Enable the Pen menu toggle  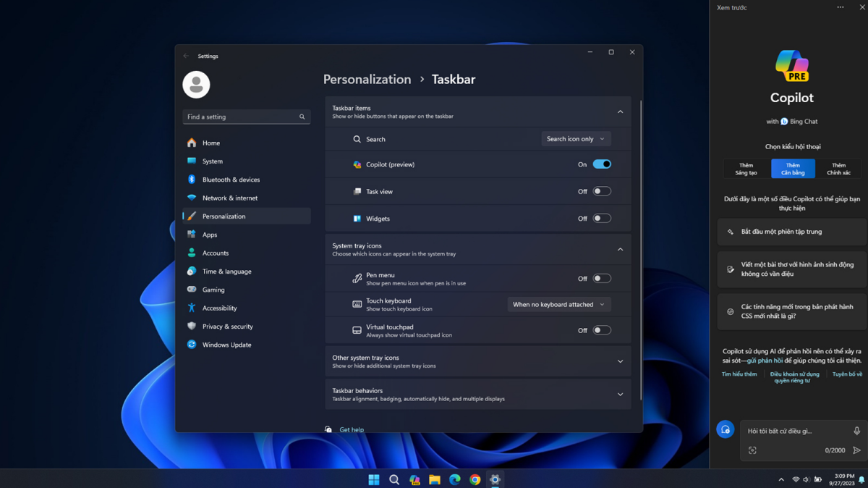[x=602, y=278]
